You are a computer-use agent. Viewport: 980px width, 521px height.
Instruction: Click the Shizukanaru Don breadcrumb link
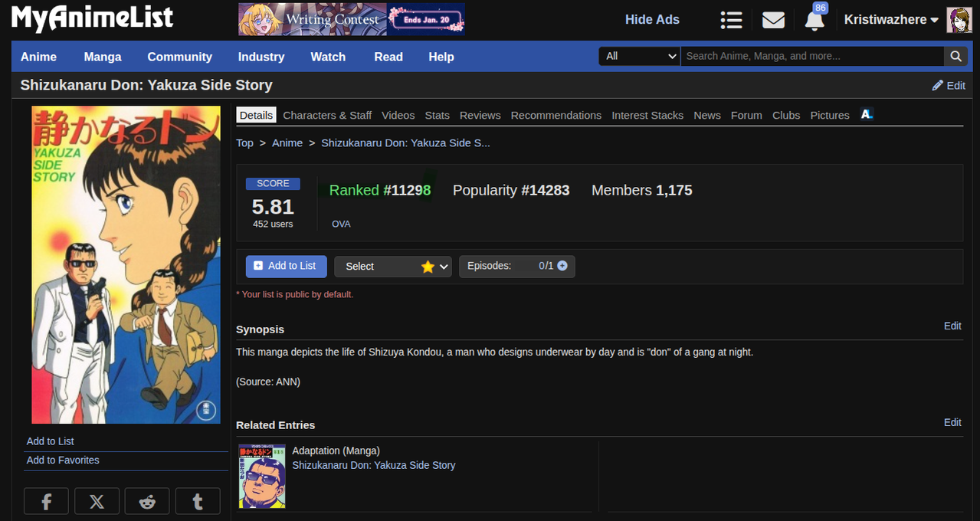tap(405, 143)
